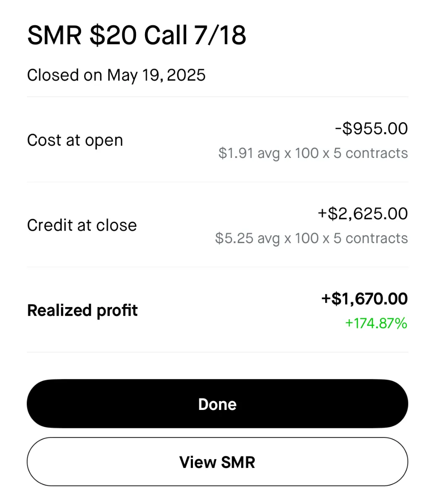The image size is (435, 504).
Task: Open the View SMR button
Action: [217, 462]
